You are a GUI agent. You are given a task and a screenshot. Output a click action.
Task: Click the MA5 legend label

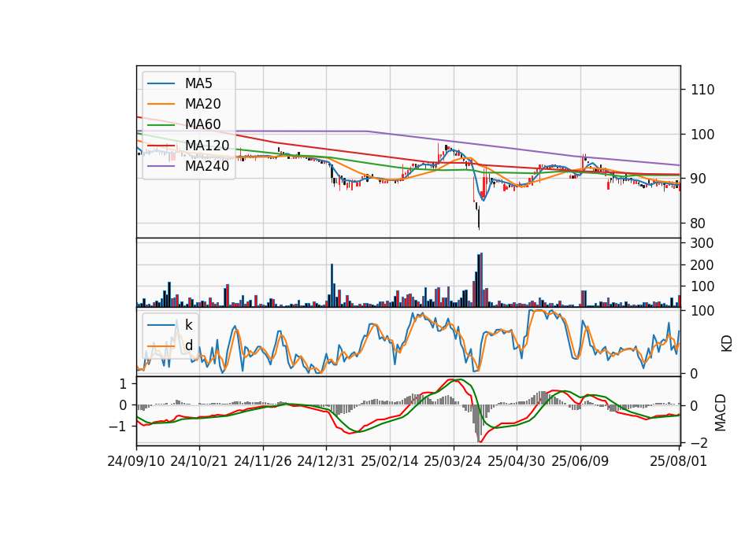click(198, 83)
